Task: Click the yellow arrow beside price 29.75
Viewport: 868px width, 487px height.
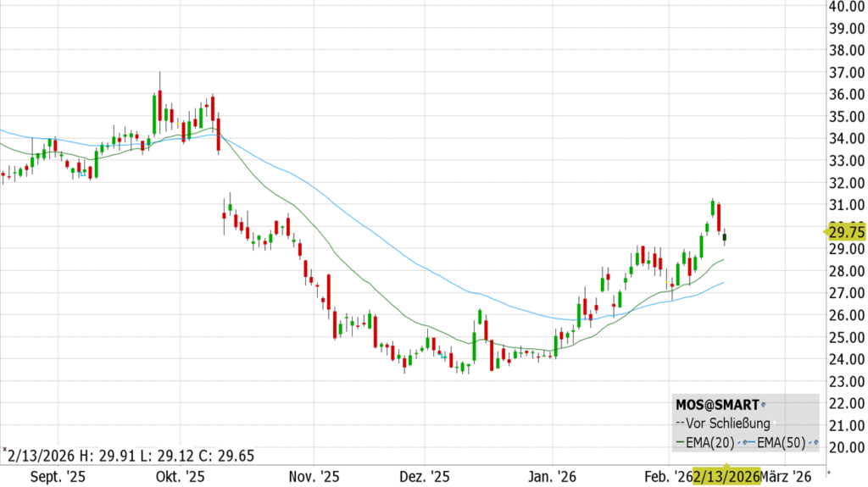Action: click(826, 231)
